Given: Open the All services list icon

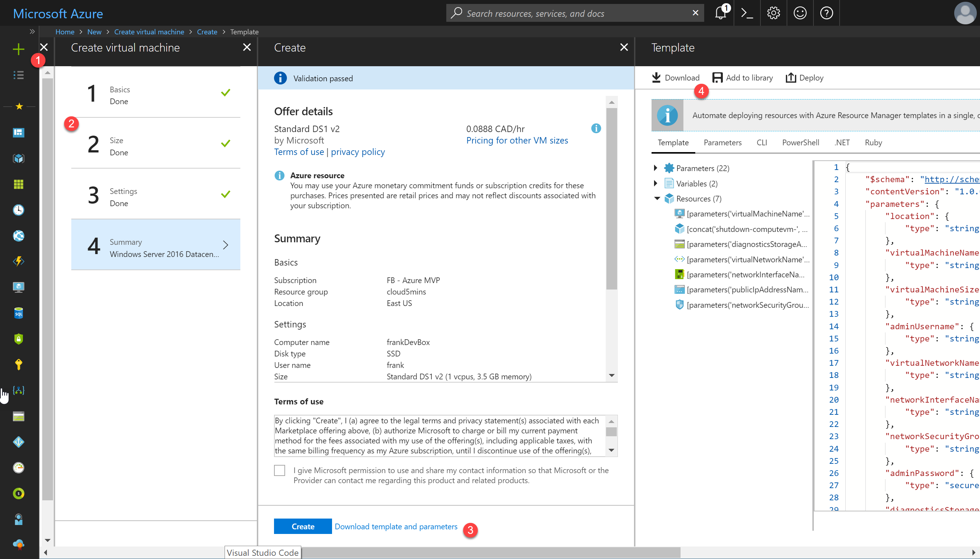Looking at the screenshot, I should click(18, 75).
